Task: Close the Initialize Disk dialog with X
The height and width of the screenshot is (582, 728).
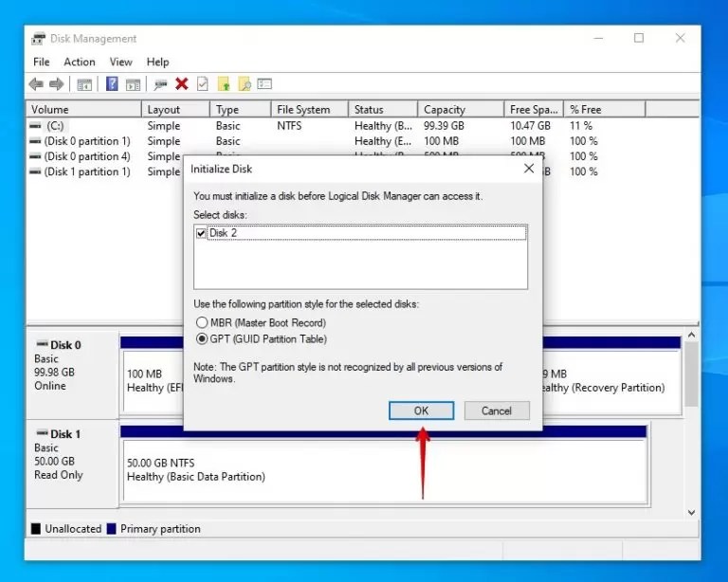Action: pyautogui.click(x=528, y=169)
